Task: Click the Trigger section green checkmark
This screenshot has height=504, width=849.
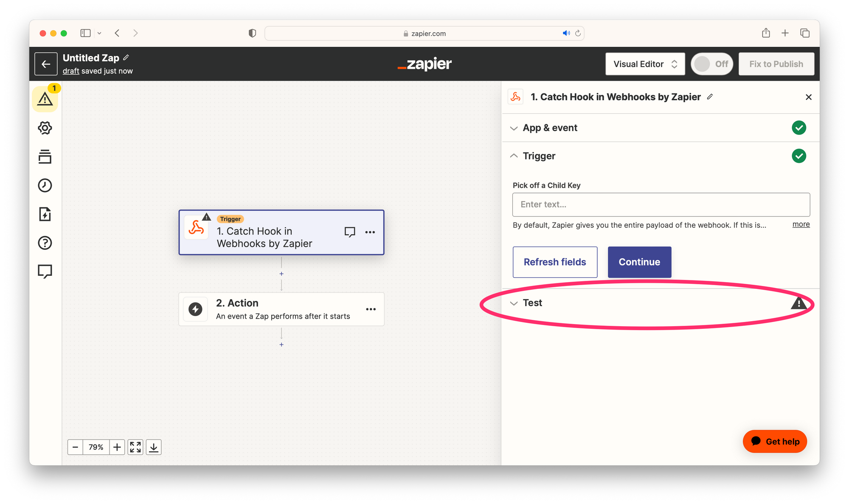Action: pos(799,156)
